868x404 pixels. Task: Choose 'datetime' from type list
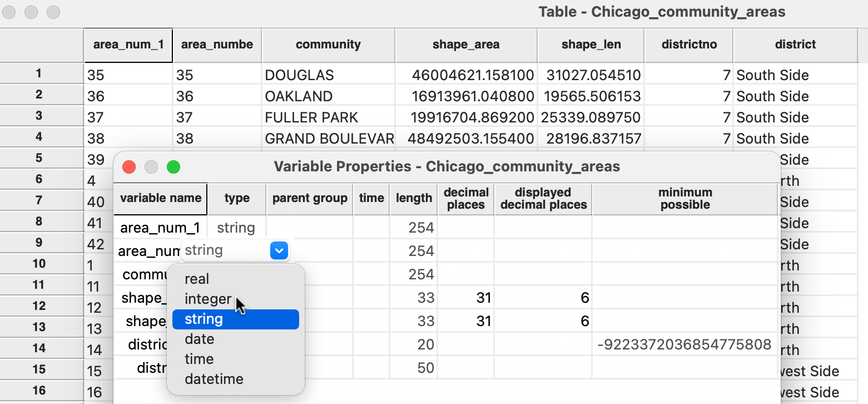point(236,379)
